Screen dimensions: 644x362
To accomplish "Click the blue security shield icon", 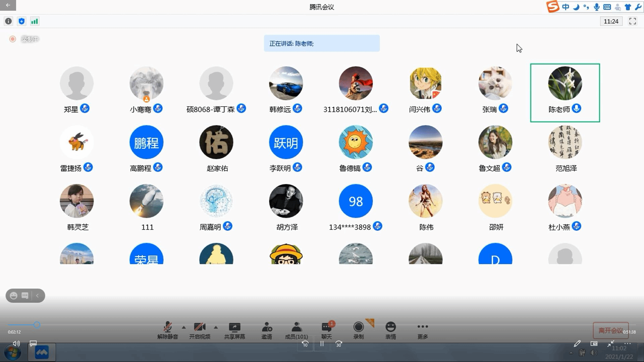I will [x=21, y=21].
